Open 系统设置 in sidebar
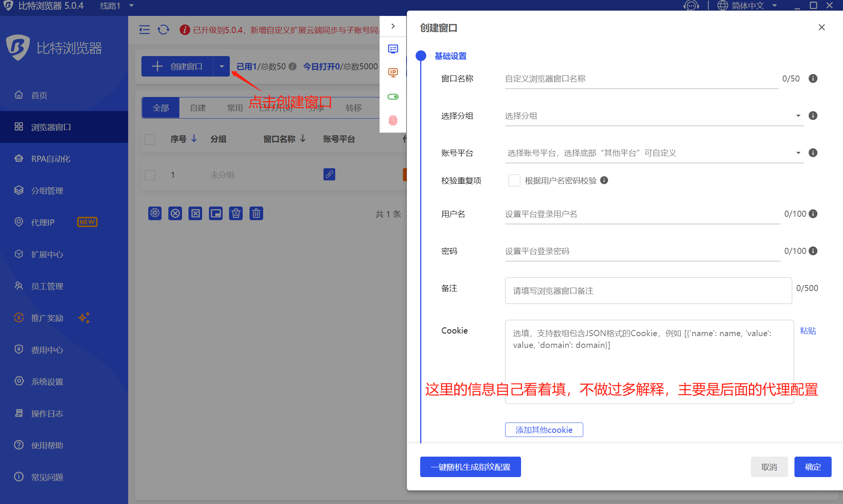Viewport: 843px width, 504px height. tap(64, 382)
